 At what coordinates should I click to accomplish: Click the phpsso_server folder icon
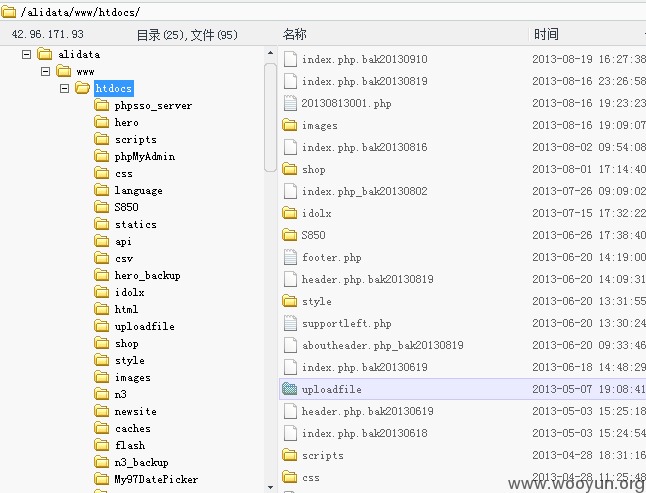[101, 105]
